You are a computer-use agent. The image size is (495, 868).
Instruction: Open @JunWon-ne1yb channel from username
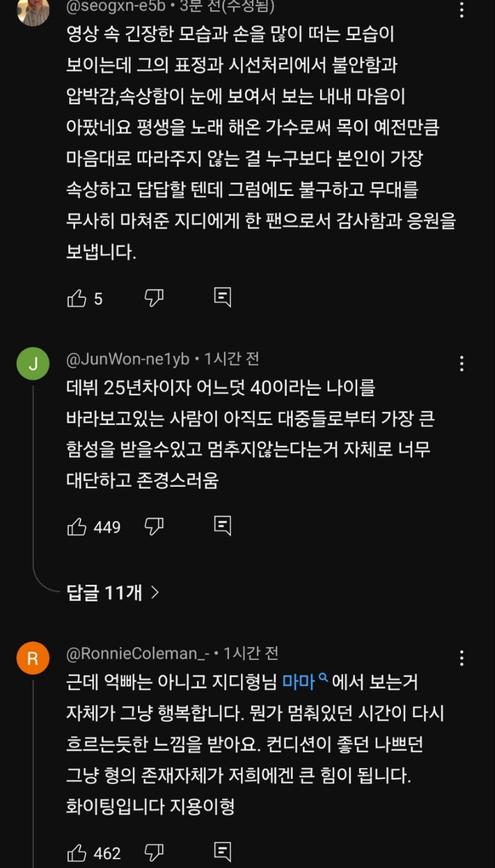pyautogui.click(x=128, y=360)
